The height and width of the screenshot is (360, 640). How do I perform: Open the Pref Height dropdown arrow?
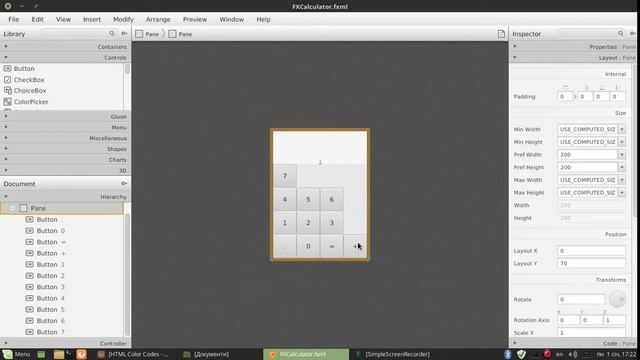tap(622, 167)
